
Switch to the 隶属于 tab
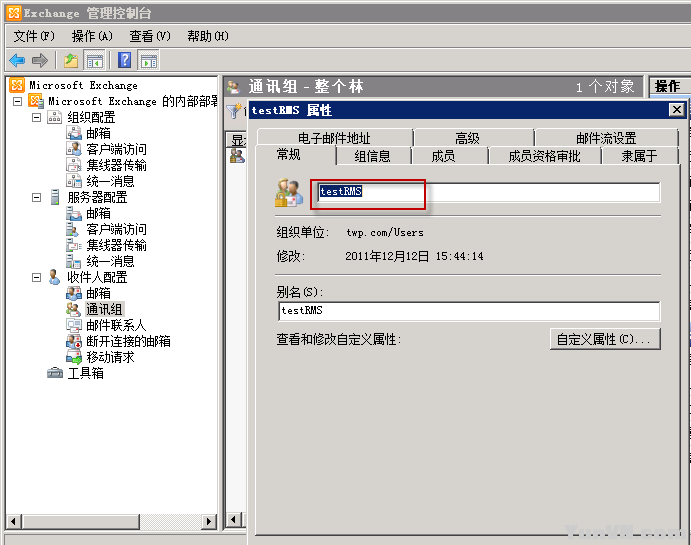(639, 156)
